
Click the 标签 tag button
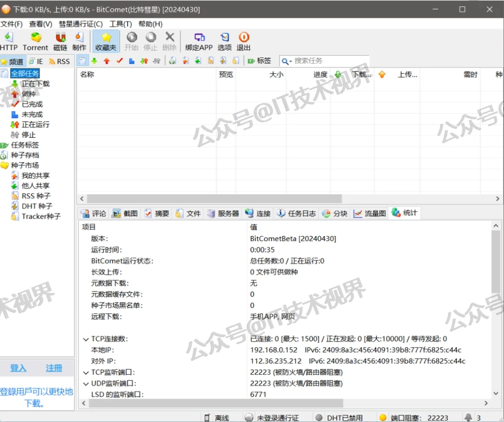259,60
